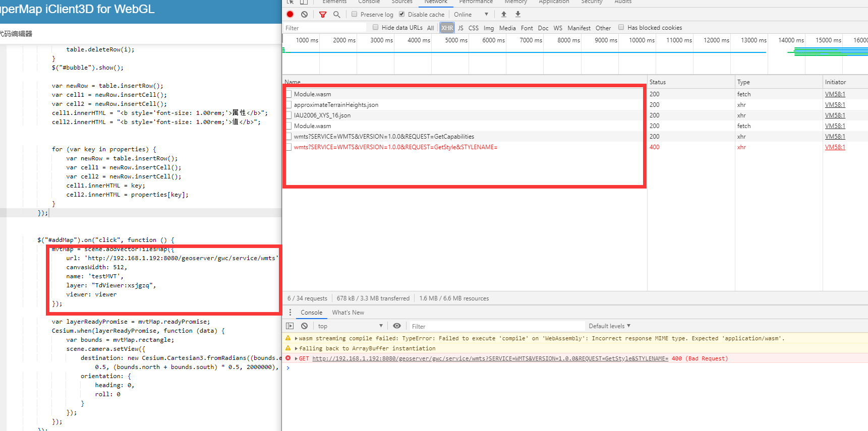Select the JS resource type filter
The image size is (868, 431).
click(x=460, y=28)
